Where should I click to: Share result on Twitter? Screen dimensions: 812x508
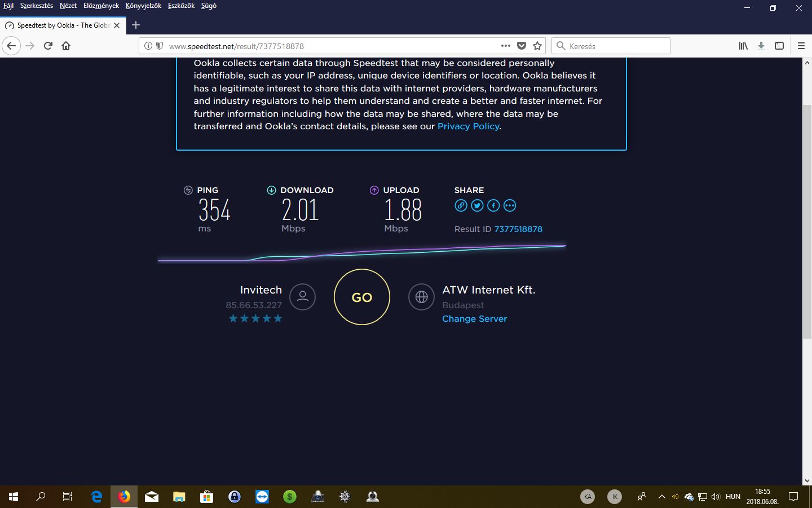[x=477, y=205]
